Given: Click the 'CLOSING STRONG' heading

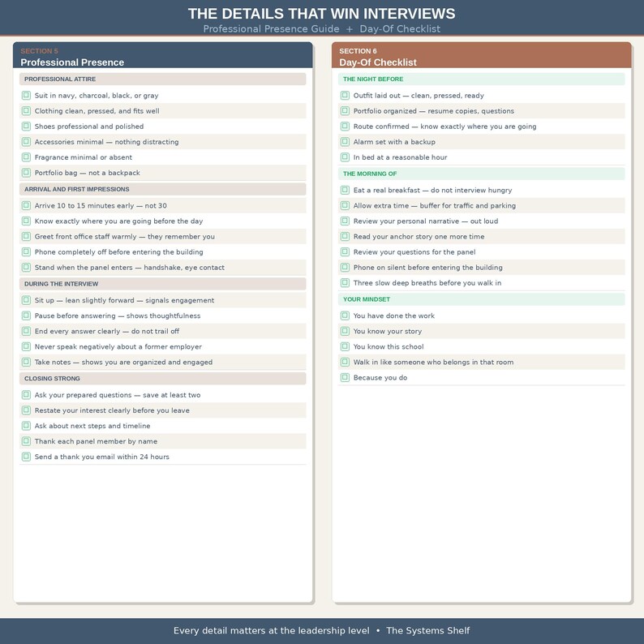Looking at the screenshot, I should [52, 378].
